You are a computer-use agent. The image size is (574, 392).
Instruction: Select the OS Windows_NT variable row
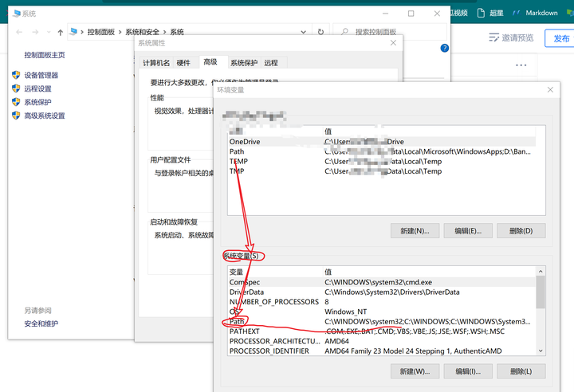381,312
